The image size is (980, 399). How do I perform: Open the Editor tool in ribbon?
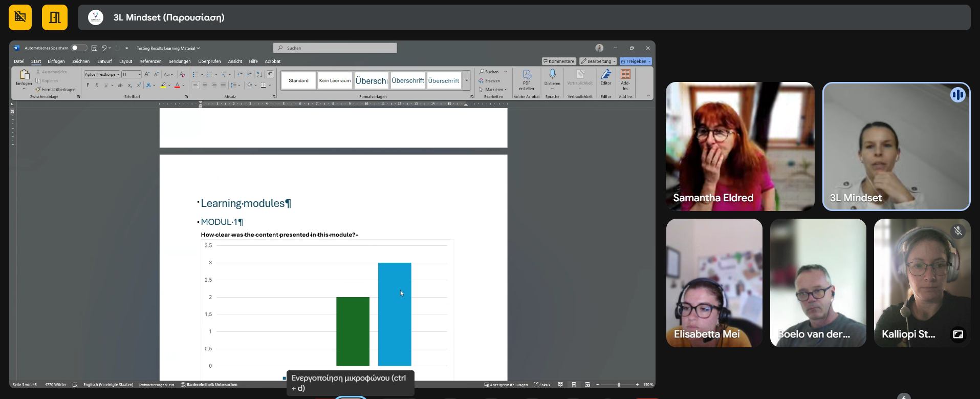click(x=606, y=77)
